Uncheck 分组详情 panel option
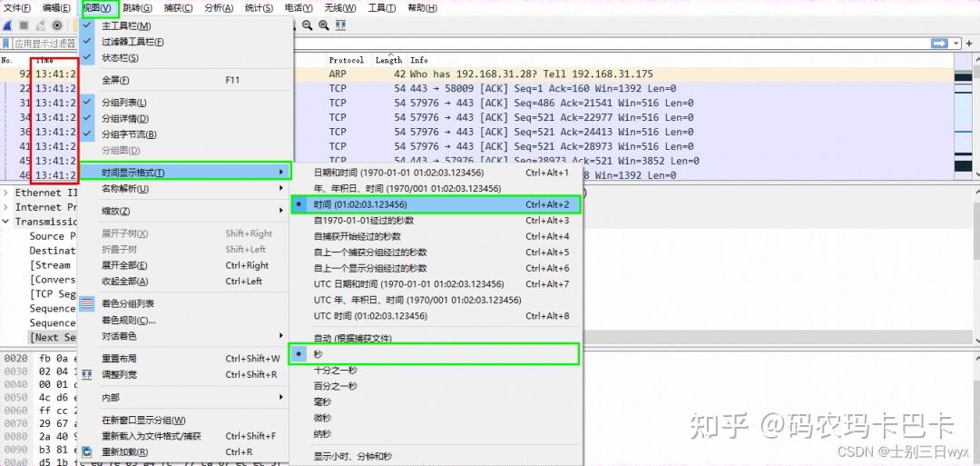The image size is (980, 466). (125, 119)
